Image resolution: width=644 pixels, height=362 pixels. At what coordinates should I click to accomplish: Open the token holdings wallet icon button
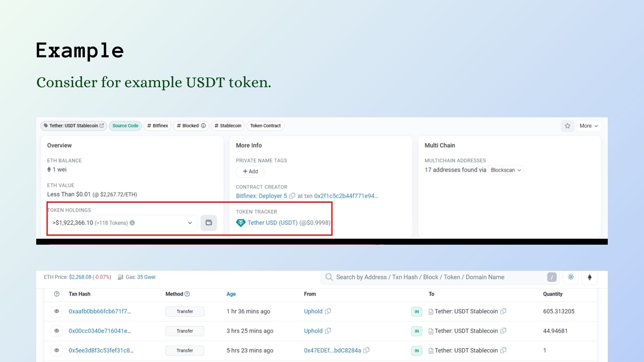coord(209,223)
